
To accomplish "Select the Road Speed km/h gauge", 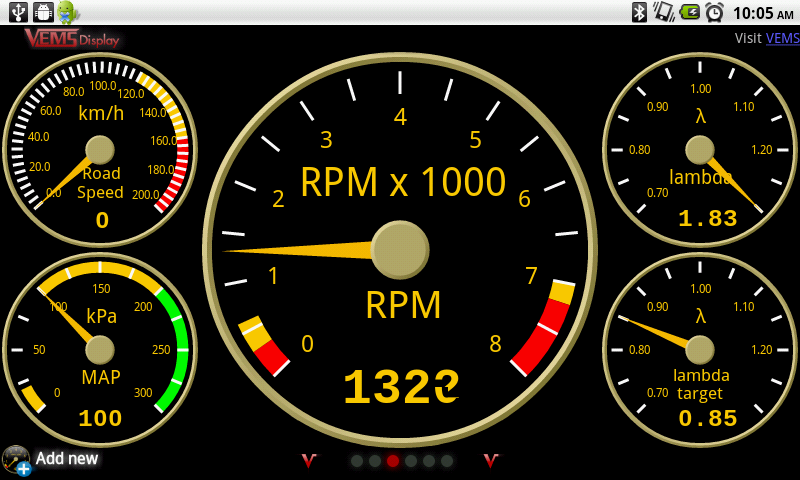I will (x=100, y=150).
